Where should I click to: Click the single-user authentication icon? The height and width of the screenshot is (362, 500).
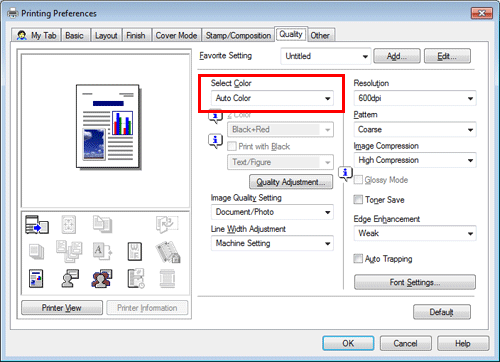70,278
